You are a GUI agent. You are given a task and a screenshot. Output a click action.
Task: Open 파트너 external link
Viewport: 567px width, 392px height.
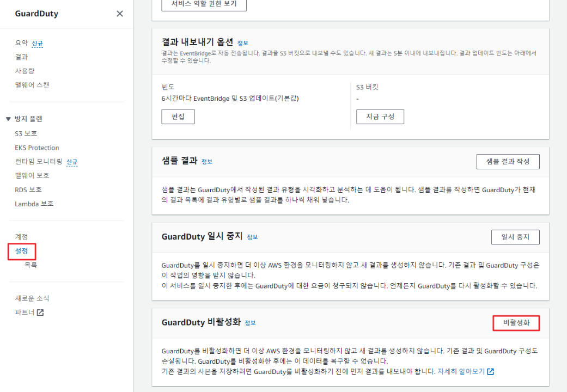(25, 312)
